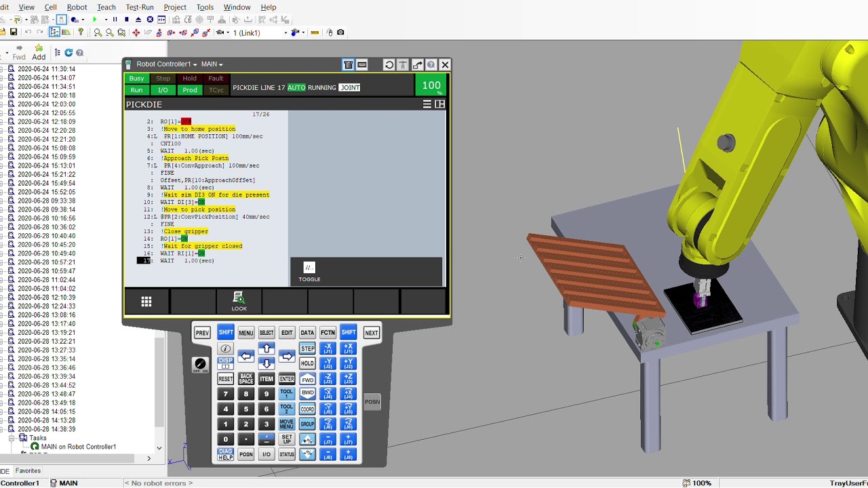Image resolution: width=868 pixels, height=488 pixels.
Task: Open the Tools menu
Action: pyautogui.click(x=205, y=7)
